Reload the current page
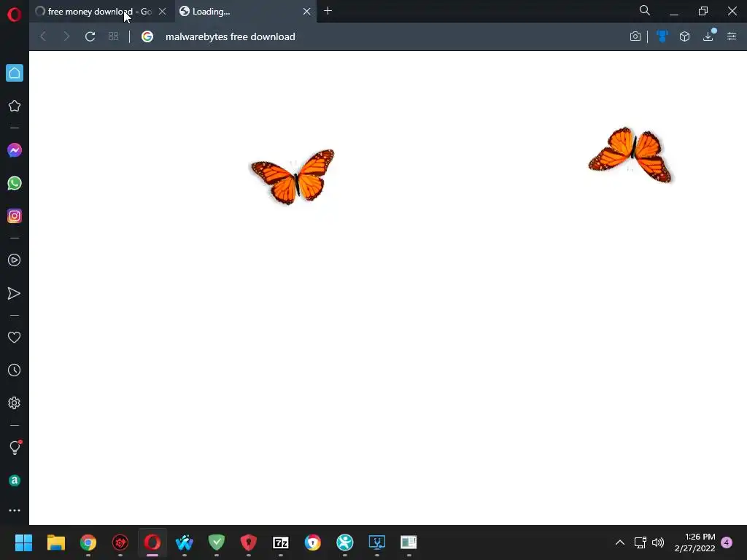This screenshot has height=560, width=747. click(90, 36)
